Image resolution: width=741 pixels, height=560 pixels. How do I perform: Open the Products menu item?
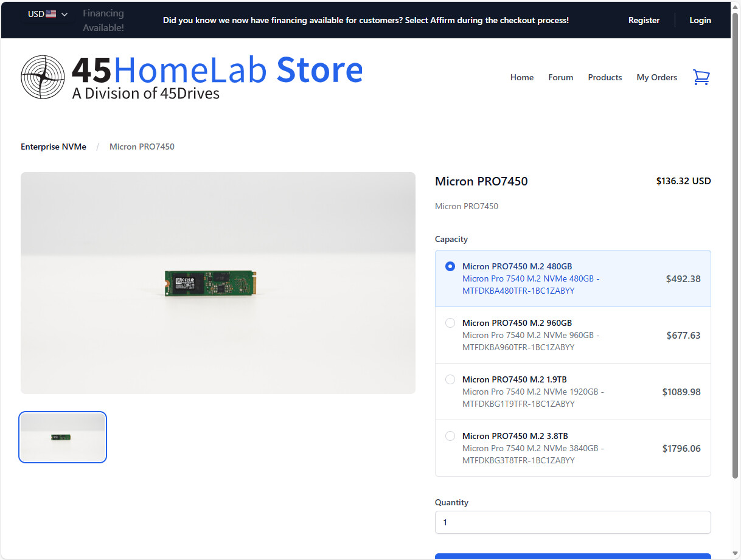pyautogui.click(x=605, y=77)
